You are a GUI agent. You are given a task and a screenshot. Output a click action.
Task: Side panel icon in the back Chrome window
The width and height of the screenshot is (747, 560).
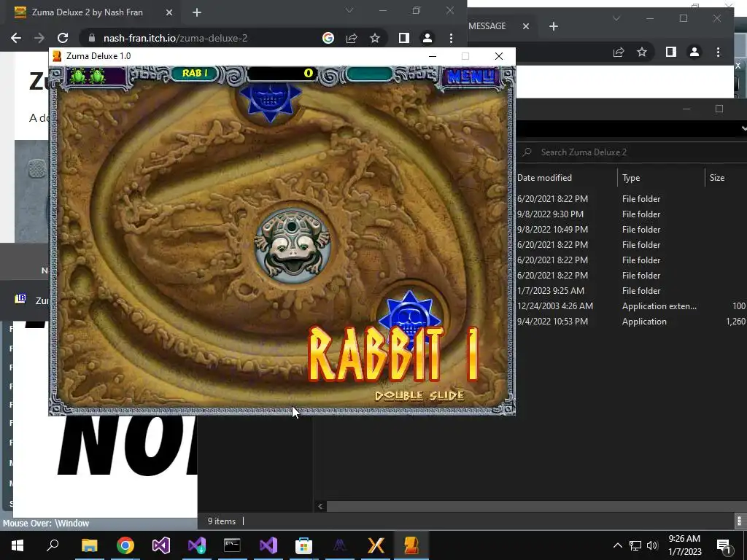[671, 52]
